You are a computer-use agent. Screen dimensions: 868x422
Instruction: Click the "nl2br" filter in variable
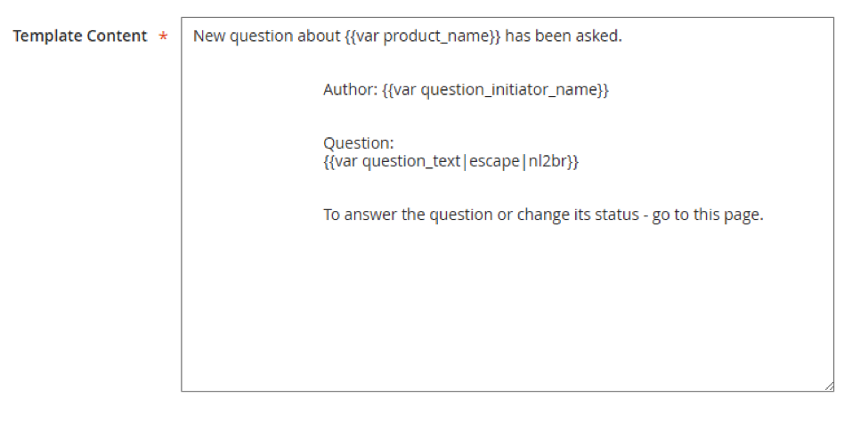[547, 161]
